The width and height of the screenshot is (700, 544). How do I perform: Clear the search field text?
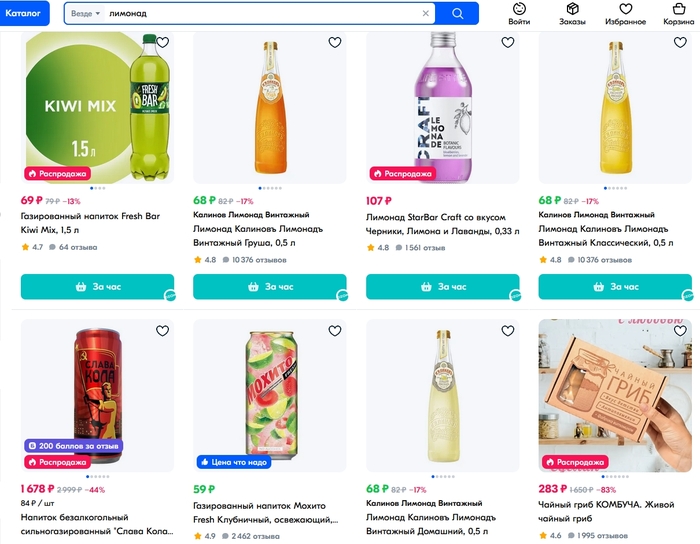pyautogui.click(x=425, y=14)
